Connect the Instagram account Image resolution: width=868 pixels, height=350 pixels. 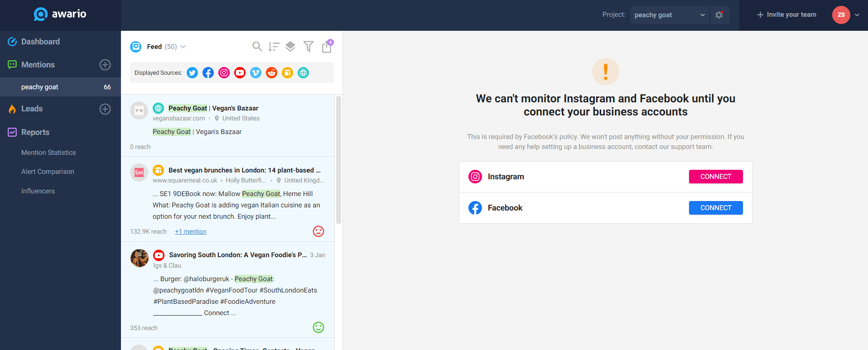click(x=716, y=177)
